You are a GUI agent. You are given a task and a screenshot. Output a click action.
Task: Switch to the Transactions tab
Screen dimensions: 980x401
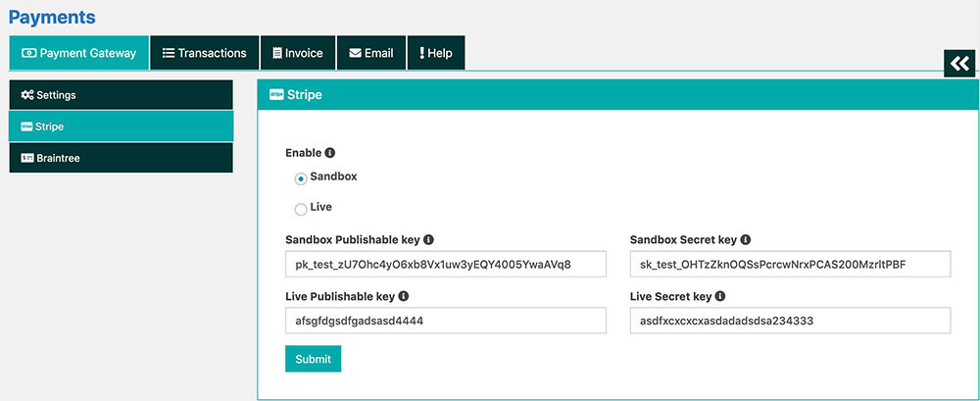pyautogui.click(x=205, y=53)
